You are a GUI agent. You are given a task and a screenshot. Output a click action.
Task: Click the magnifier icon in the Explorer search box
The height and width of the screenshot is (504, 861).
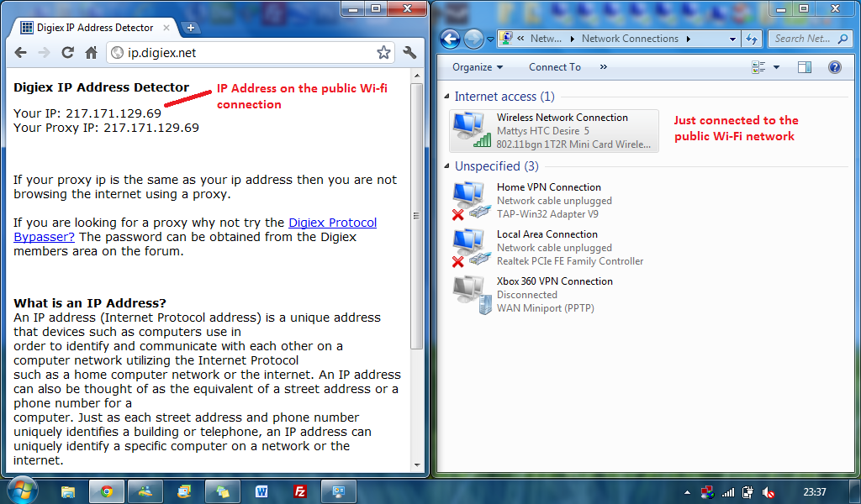pyautogui.click(x=843, y=39)
